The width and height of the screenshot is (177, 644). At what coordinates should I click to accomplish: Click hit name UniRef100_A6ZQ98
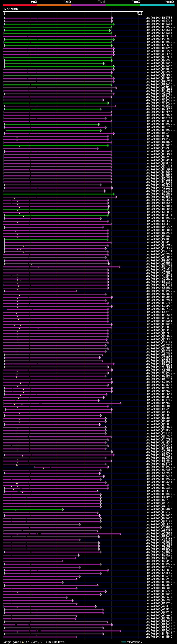[159, 136]
